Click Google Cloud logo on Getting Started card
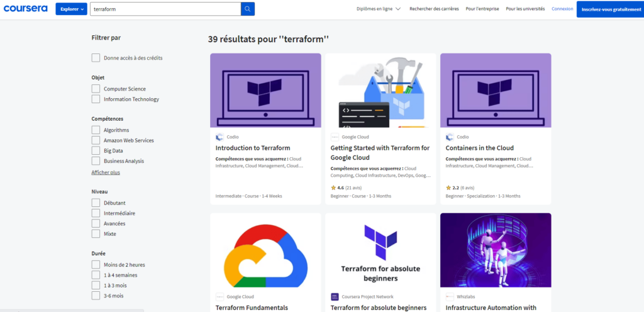The image size is (644, 312). 335,137
